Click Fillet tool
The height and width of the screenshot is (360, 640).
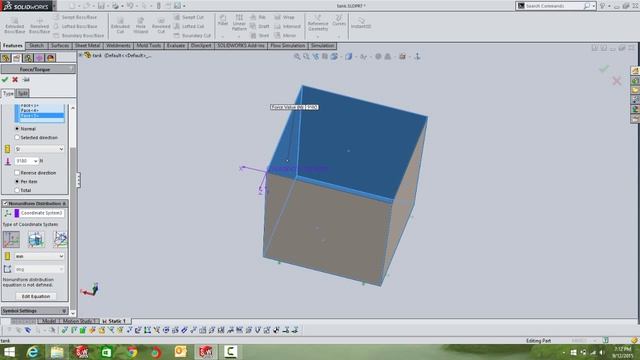pos(223,20)
